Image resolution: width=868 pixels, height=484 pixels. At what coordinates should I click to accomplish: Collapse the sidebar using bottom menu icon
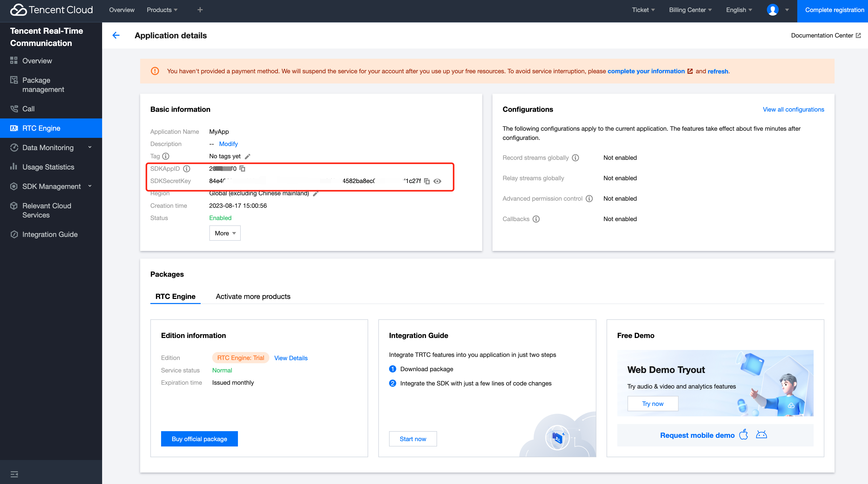[14, 474]
